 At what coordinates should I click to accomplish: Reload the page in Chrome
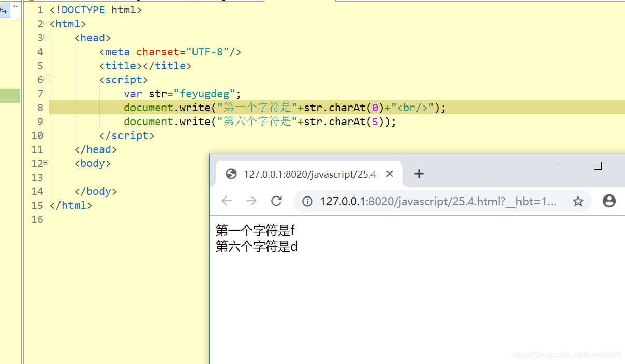tap(276, 201)
